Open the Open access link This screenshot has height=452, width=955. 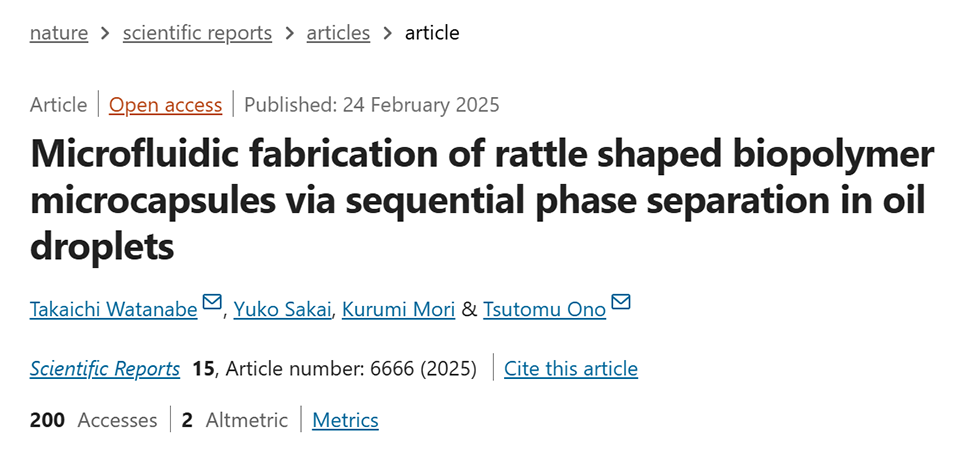coord(166,105)
